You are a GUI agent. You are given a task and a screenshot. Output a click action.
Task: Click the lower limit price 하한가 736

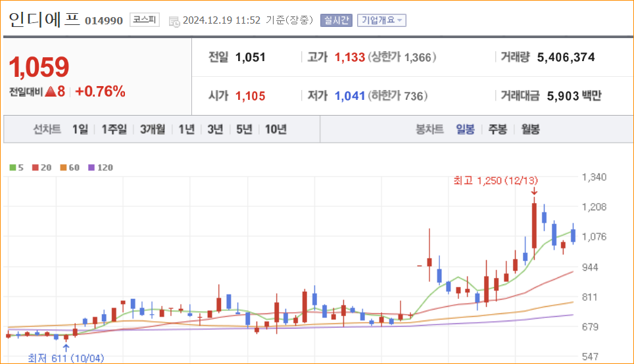coord(397,96)
